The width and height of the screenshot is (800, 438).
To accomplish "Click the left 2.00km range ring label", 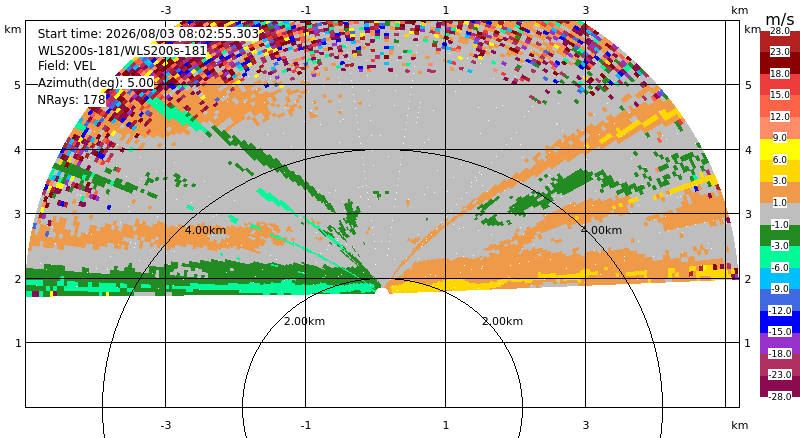I will tap(304, 321).
